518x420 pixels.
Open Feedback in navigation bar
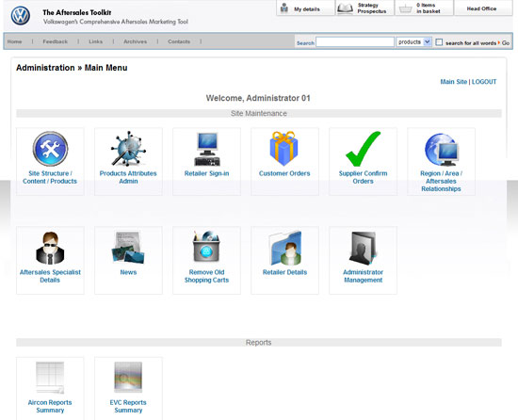click(x=56, y=41)
